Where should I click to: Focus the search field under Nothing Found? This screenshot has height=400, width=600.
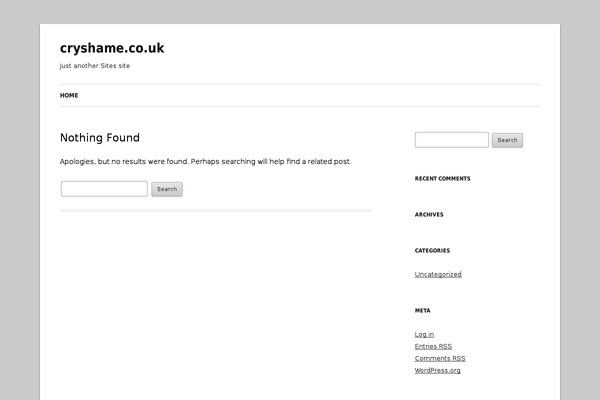click(x=104, y=189)
